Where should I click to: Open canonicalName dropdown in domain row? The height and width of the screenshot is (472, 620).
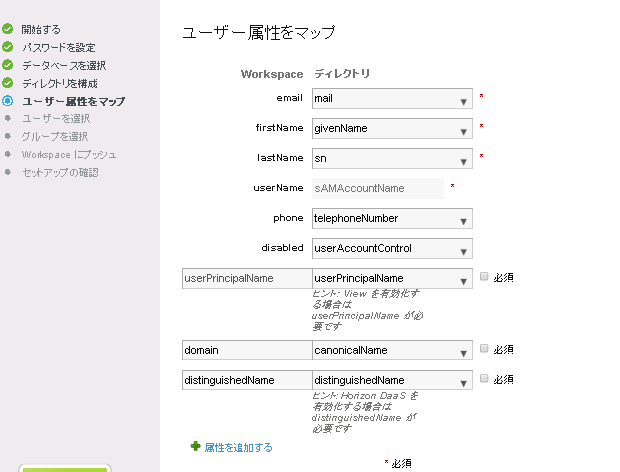coord(392,350)
